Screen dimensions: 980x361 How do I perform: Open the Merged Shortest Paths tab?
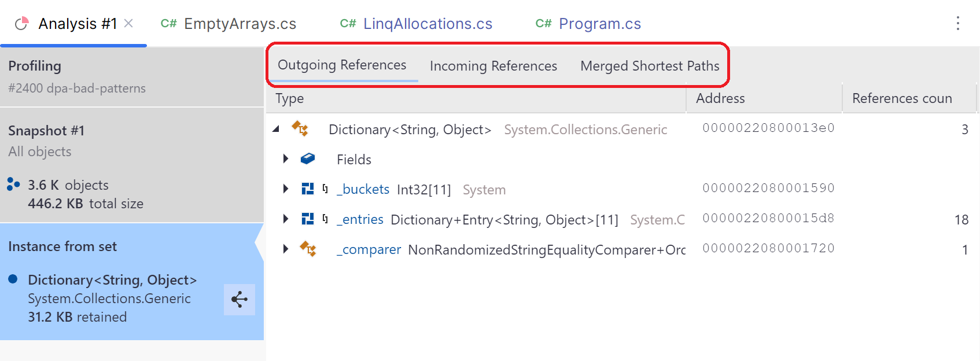click(650, 65)
